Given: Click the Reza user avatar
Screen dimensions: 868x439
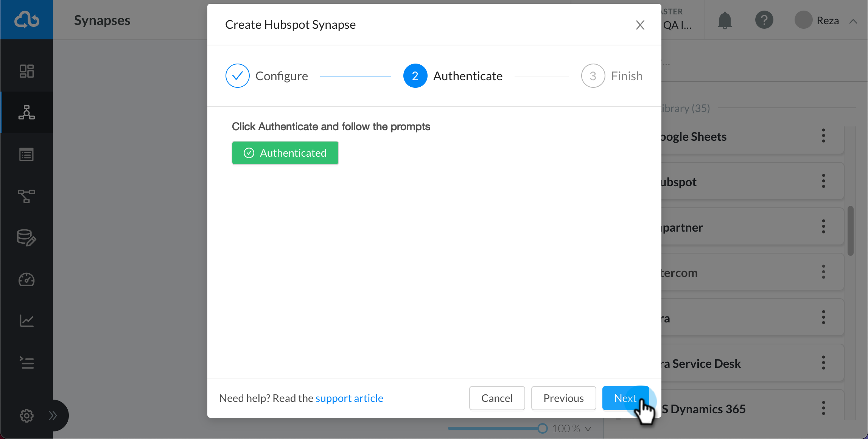Looking at the screenshot, I should 804,20.
